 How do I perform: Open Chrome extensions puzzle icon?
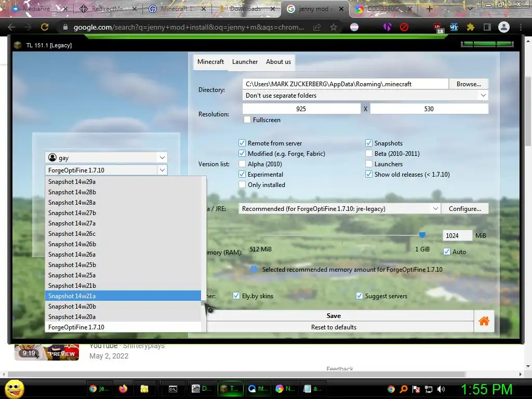coord(470,27)
